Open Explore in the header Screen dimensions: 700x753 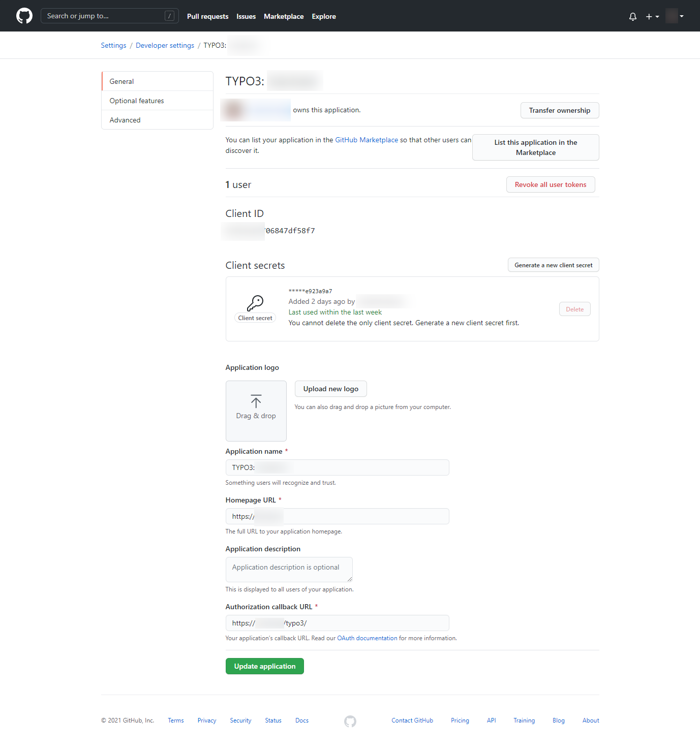(x=324, y=16)
